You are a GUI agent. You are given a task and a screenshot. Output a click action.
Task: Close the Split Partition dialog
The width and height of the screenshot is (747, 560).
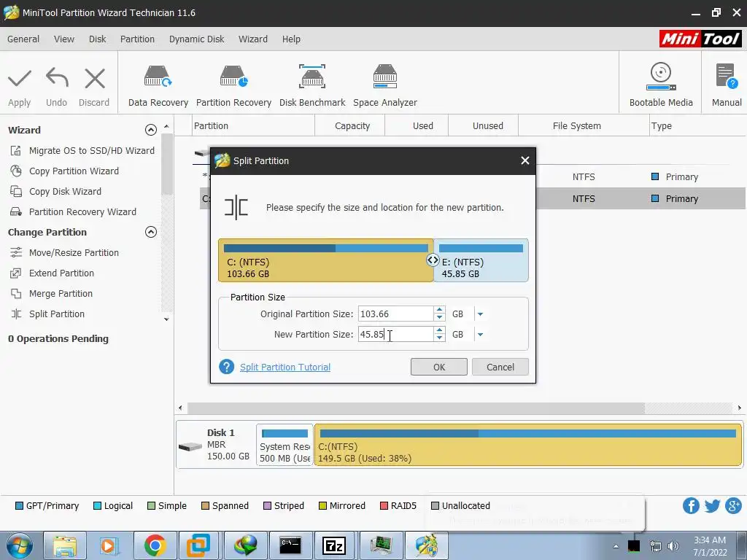pyautogui.click(x=525, y=160)
